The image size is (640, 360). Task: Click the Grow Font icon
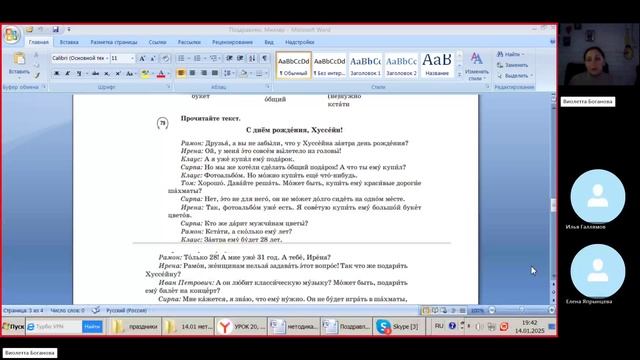[142, 58]
